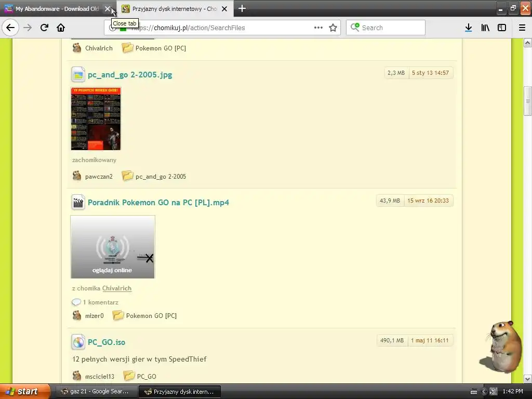Click the scrollbar down arrow
The image size is (532, 399).
(528, 379)
